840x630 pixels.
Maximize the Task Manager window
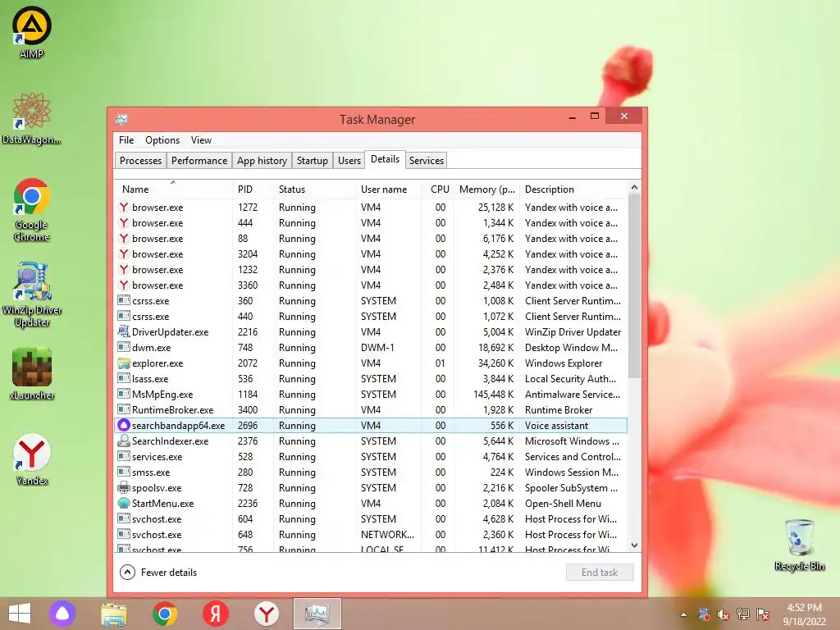click(x=594, y=116)
